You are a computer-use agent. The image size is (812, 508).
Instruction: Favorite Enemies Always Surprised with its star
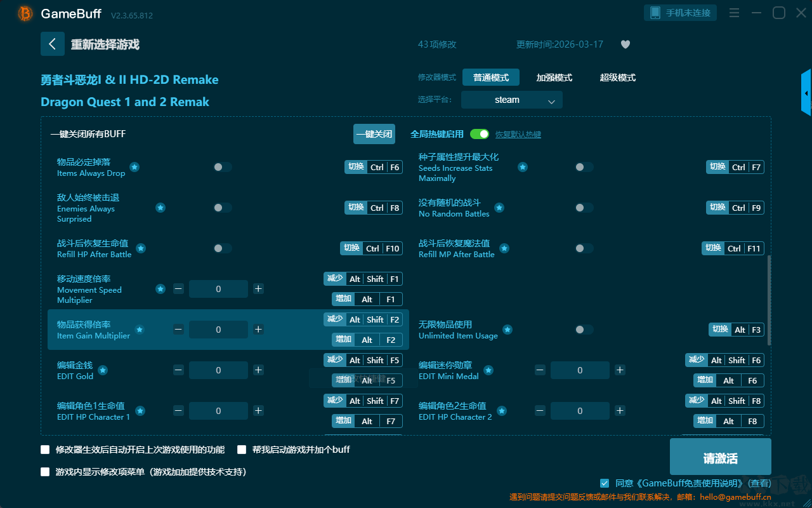tap(160, 208)
